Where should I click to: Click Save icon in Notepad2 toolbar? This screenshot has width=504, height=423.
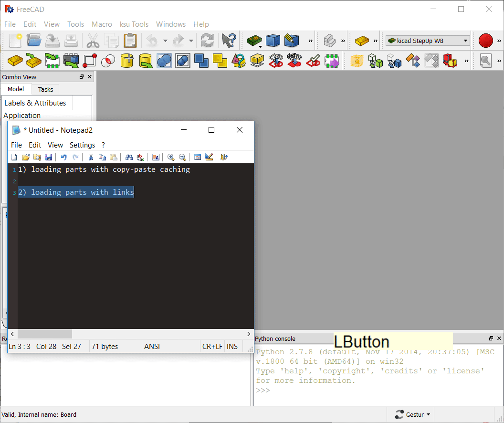click(x=49, y=157)
